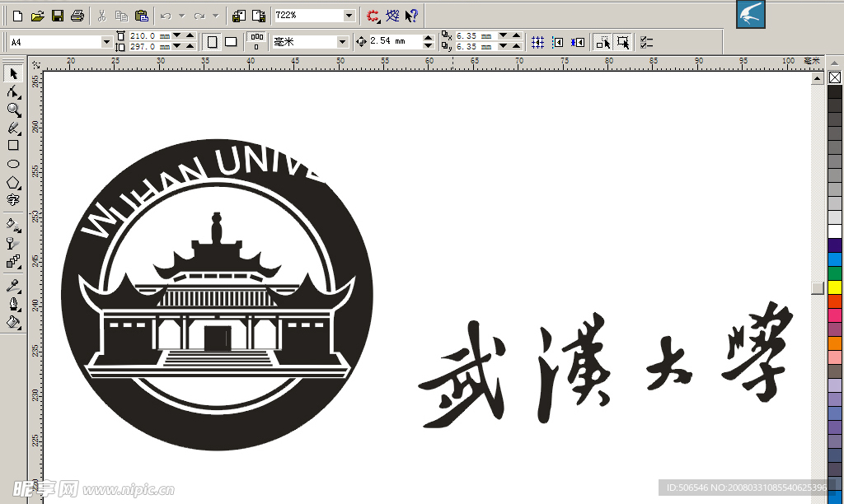Click the No Color swatch with X
Screen dimensions: 844x504
click(x=835, y=77)
